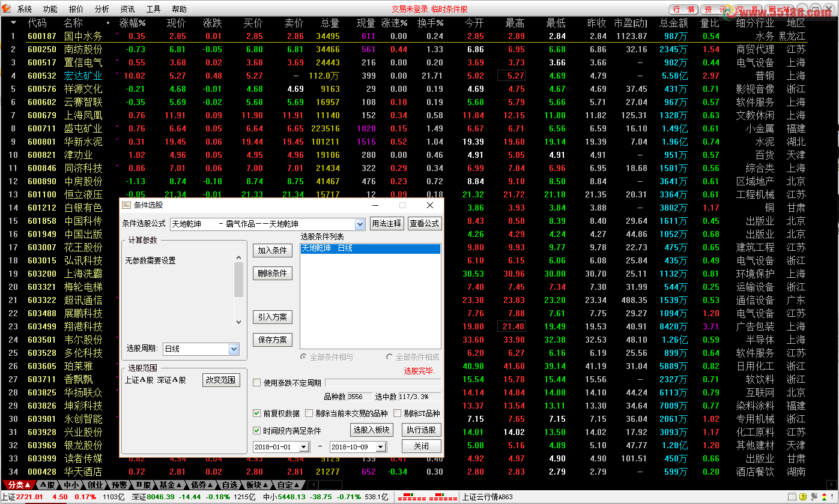This screenshot has height=504, width=839.
Task: Switch to the A股 bottom tab
Action: (47, 485)
